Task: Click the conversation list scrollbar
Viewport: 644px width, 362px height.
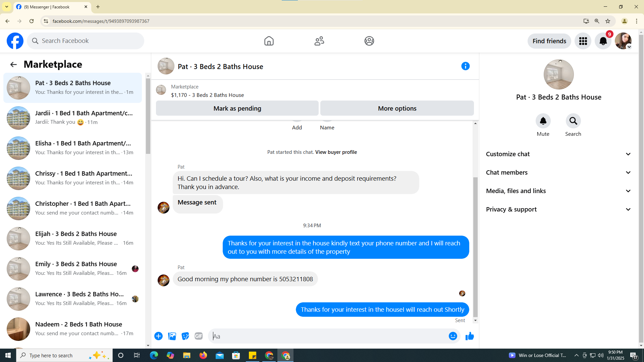Action: tap(148, 117)
